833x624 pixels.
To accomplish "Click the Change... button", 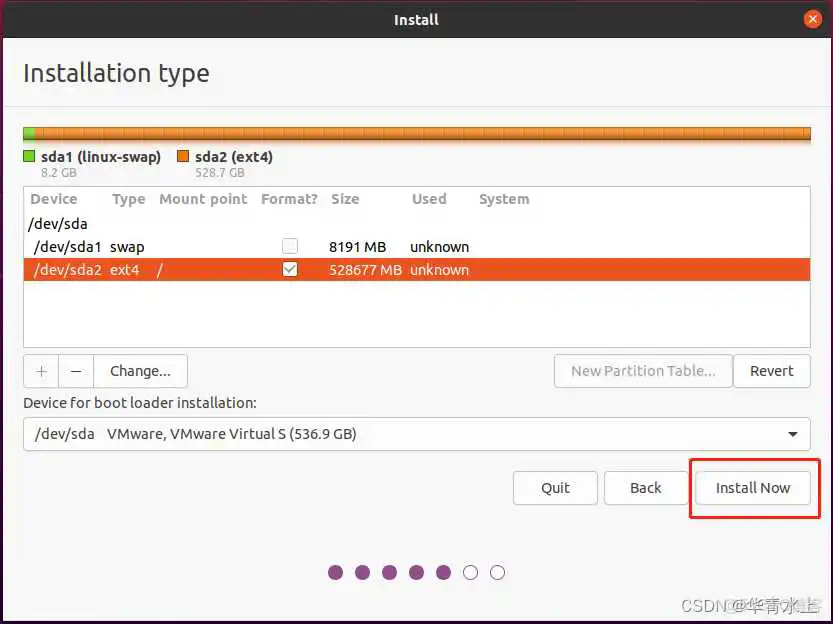I will tap(140, 371).
